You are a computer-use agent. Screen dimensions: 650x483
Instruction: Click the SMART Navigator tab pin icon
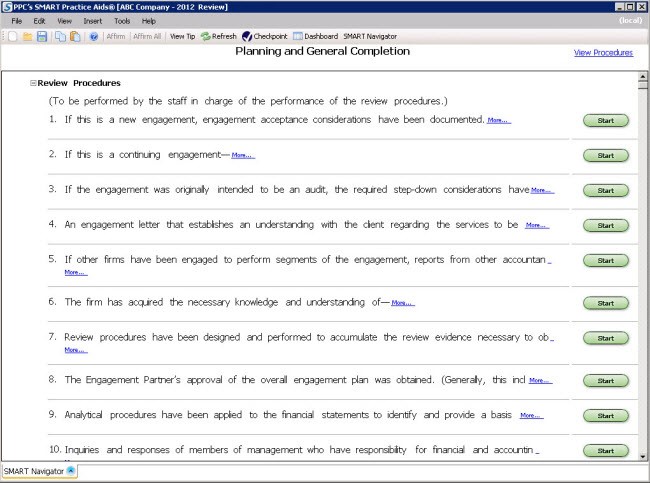pyautogui.click(x=71, y=470)
